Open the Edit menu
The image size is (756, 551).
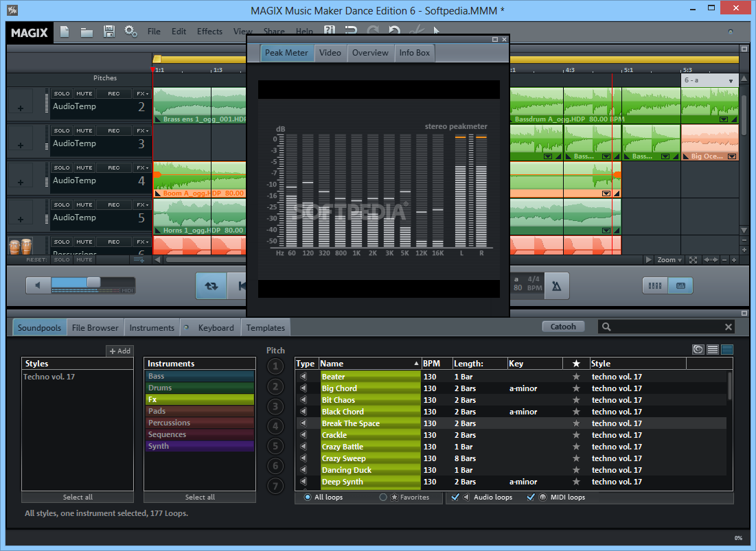coord(179,32)
